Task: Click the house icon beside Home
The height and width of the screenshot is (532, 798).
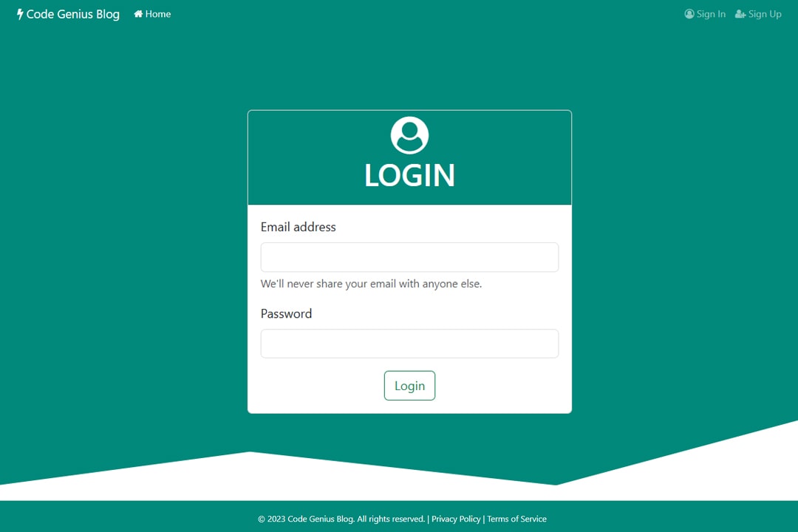Action: click(138, 14)
